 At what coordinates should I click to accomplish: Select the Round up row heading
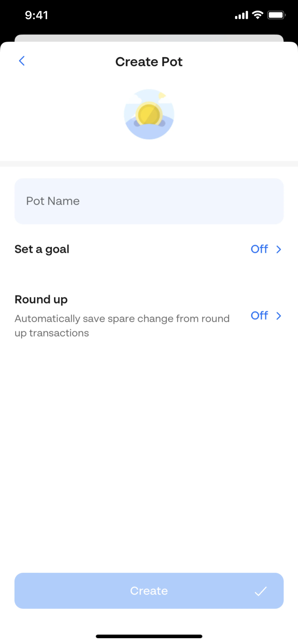click(x=41, y=299)
